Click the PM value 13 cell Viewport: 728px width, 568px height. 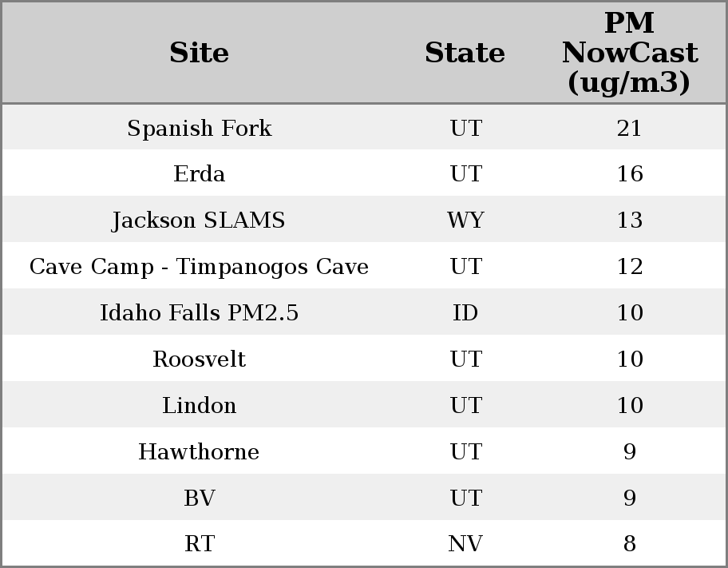point(629,220)
